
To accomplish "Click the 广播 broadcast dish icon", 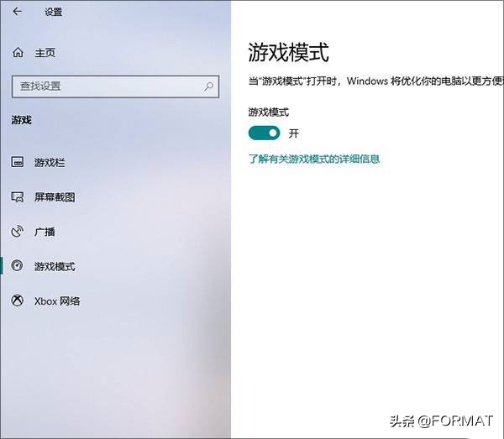I will point(18,231).
